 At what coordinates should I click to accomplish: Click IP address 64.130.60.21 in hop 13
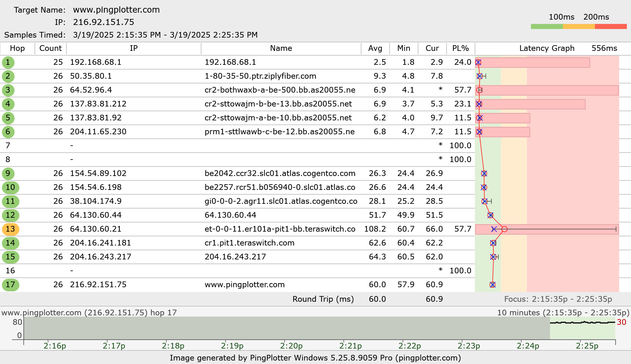pyautogui.click(x=96, y=229)
